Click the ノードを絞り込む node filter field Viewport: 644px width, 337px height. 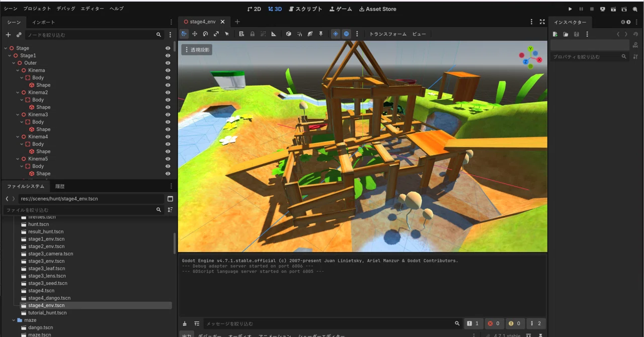click(x=95, y=35)
